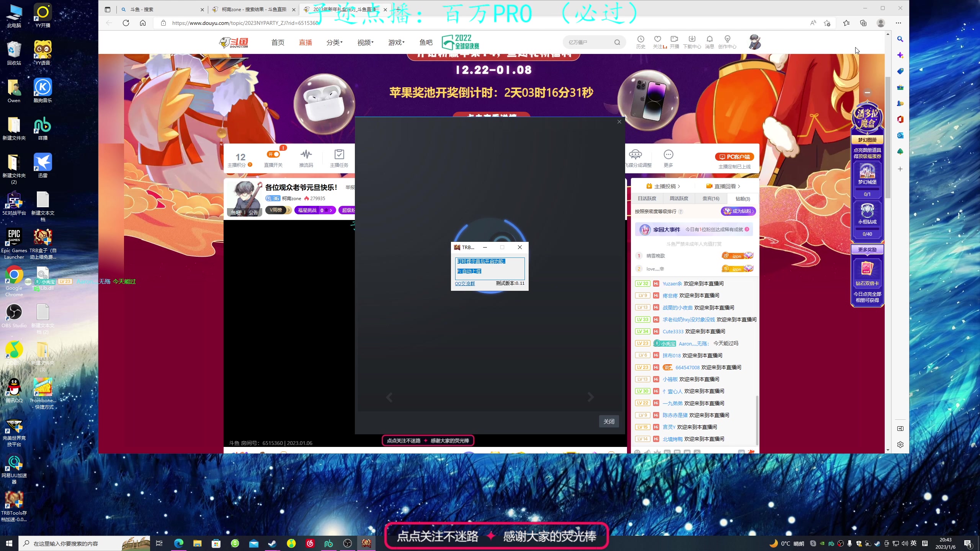980x551 pixels.
Task: Open OBS Studio desktop icon
Action: point(14,316)
